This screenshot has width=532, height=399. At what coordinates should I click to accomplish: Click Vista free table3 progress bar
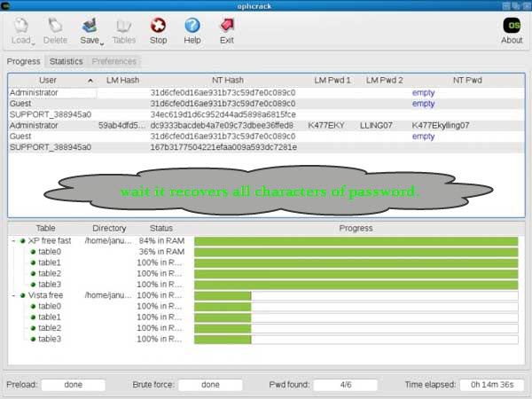coord(356,340)
